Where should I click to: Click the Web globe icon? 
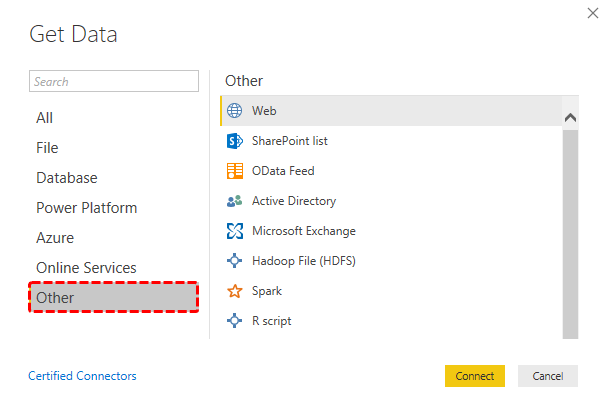235,111
